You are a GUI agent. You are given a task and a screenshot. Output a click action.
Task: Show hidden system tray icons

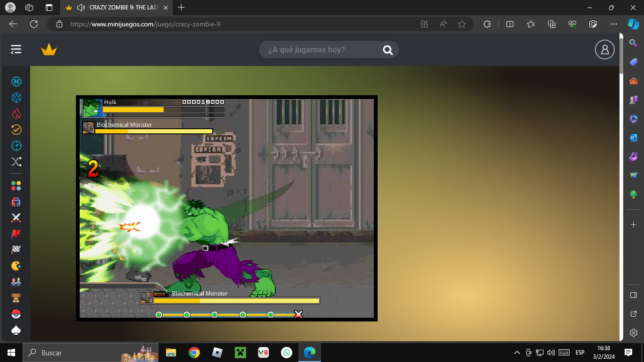click(x=517, y=353)
